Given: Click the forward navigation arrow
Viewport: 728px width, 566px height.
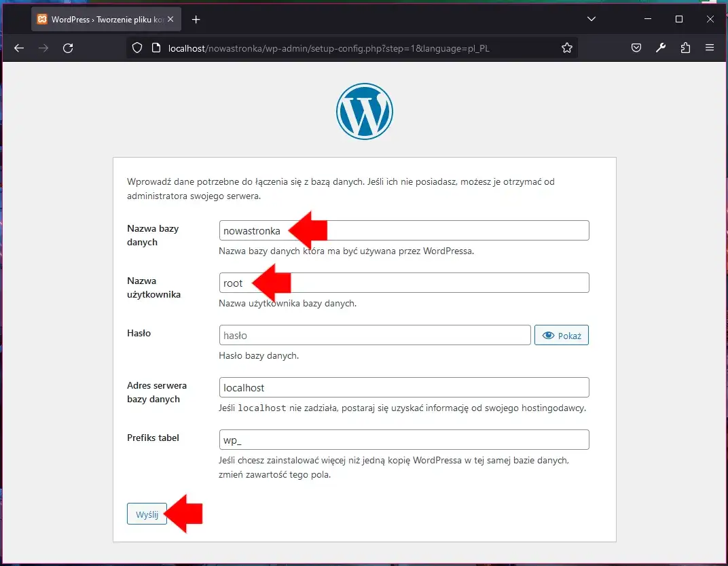Looking at the screenshot, I should [x=42, y=48].
